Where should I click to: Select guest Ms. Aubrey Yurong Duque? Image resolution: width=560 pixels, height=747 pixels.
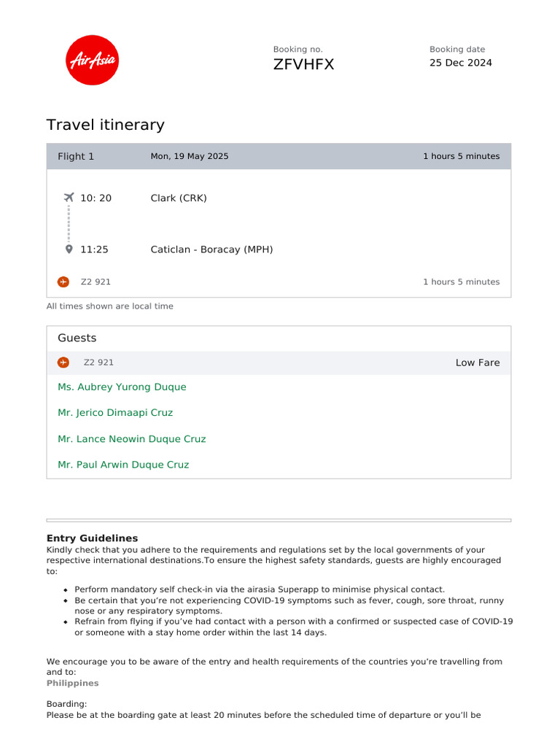pyautogui.click(x=122, y=387)
